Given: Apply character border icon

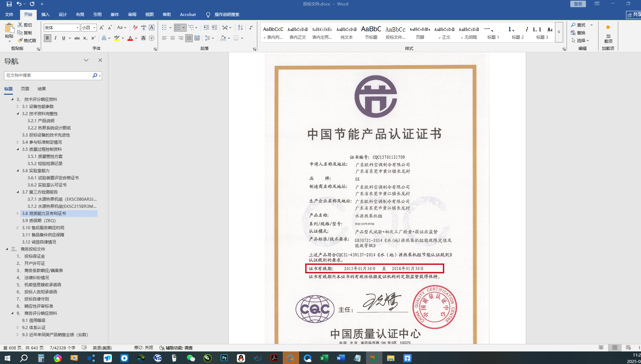Looking at the screenshot, I should (x=152, y=28).
